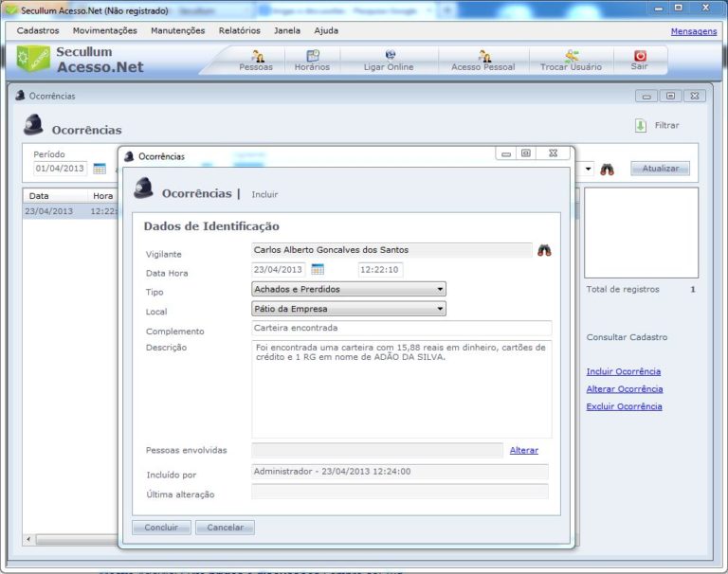
Task: Click into the Complemento text field
Action: [401, 329]
